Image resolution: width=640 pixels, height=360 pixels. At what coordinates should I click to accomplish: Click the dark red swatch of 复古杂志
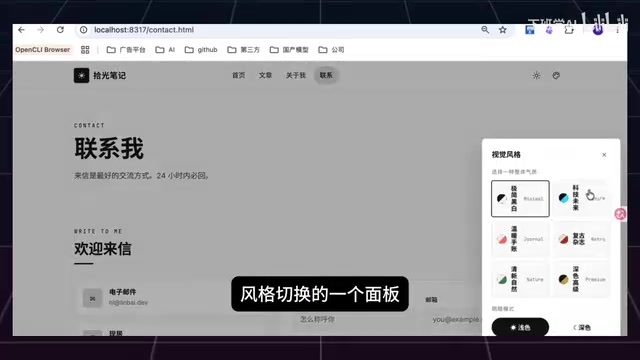point(564,239)
